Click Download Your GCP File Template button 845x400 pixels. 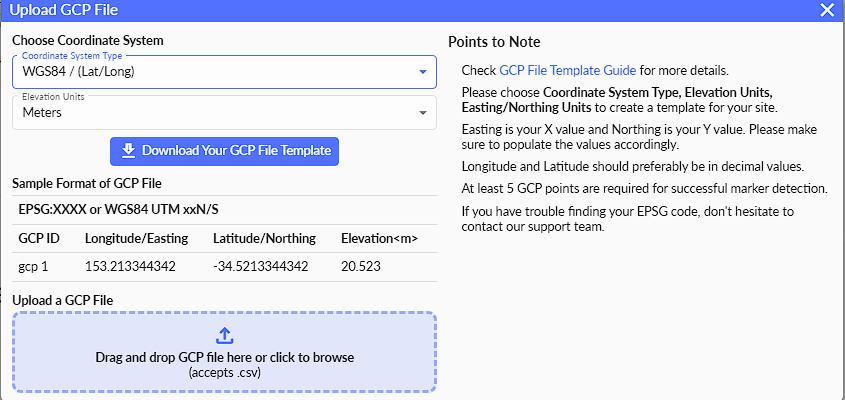point(225,151)
